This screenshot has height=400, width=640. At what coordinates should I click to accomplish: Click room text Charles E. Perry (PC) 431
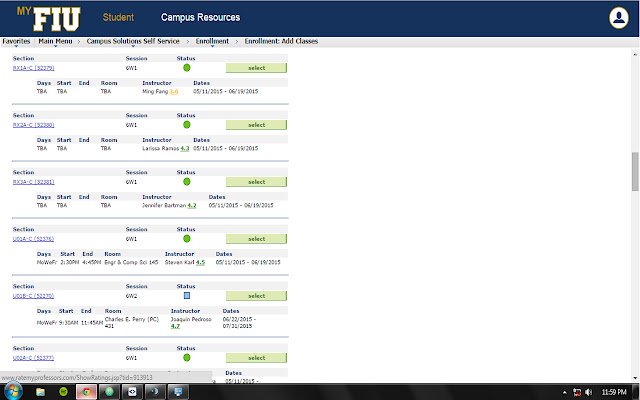132,322
